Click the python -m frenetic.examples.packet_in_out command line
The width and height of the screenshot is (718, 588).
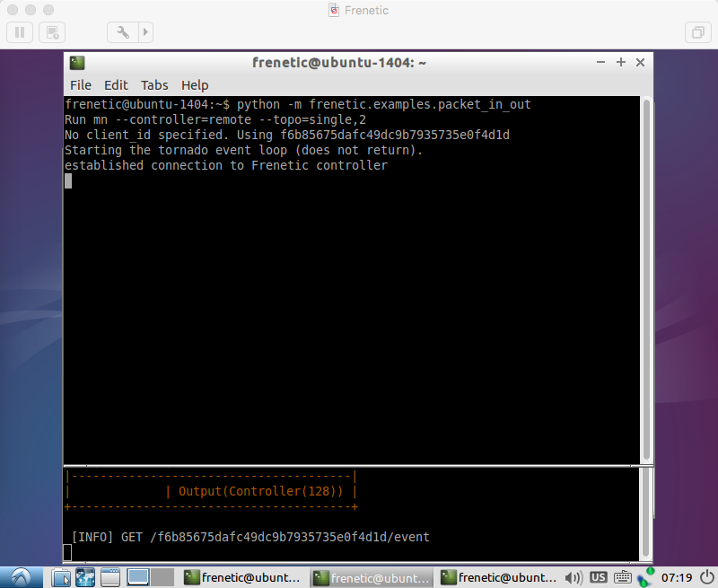click(x=384, y=104)
